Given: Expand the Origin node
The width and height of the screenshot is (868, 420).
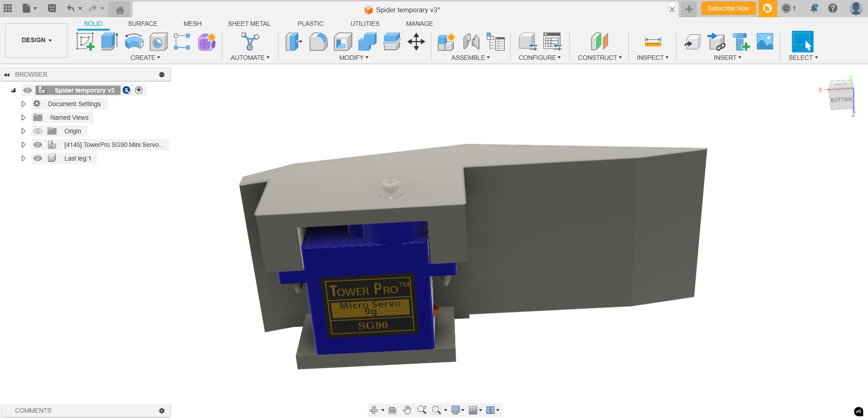Looking at the screenshot, I should (23, 131).
